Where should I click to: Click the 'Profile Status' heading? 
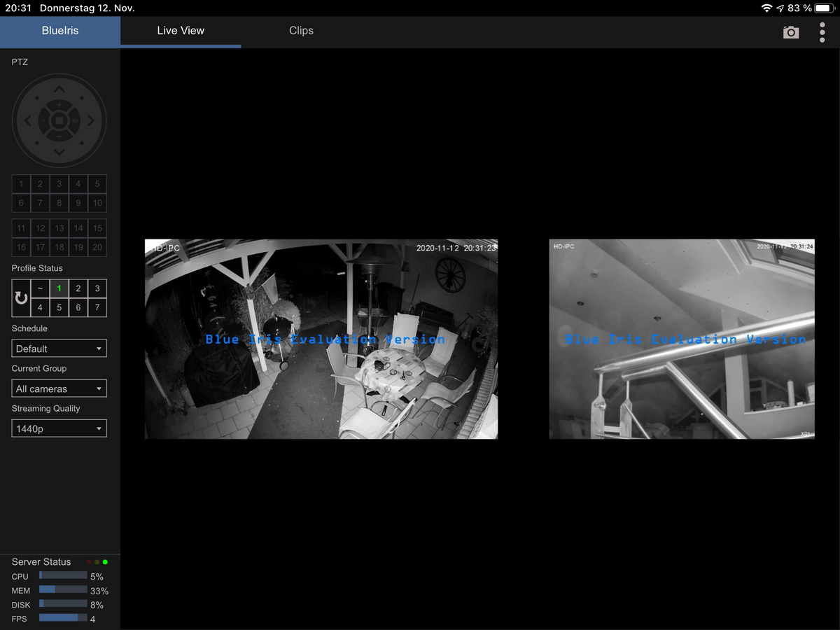coord(37,268)
